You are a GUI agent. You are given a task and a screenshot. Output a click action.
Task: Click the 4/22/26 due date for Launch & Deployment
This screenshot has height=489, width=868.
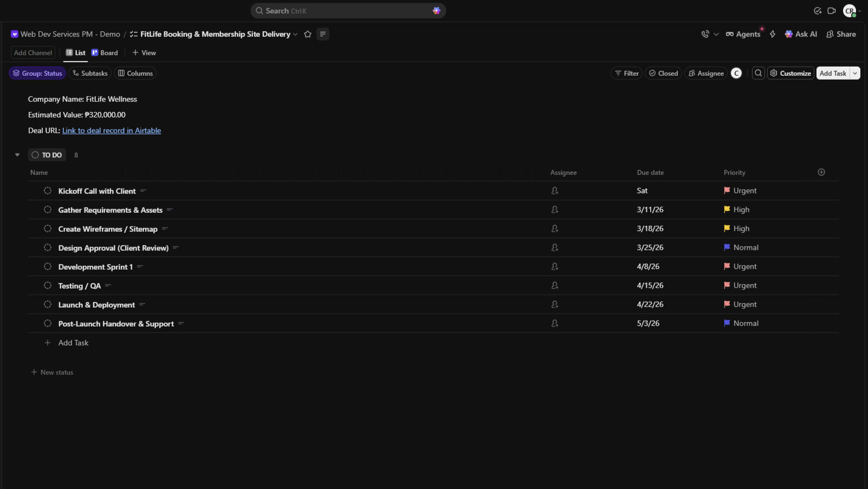pyautogui.click(x=650, y=304)
